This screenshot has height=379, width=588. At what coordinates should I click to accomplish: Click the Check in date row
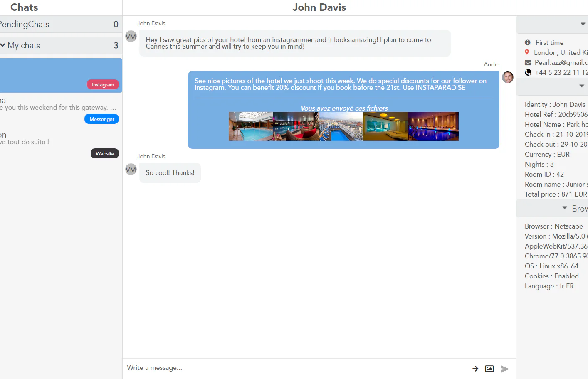click(556, 134)
